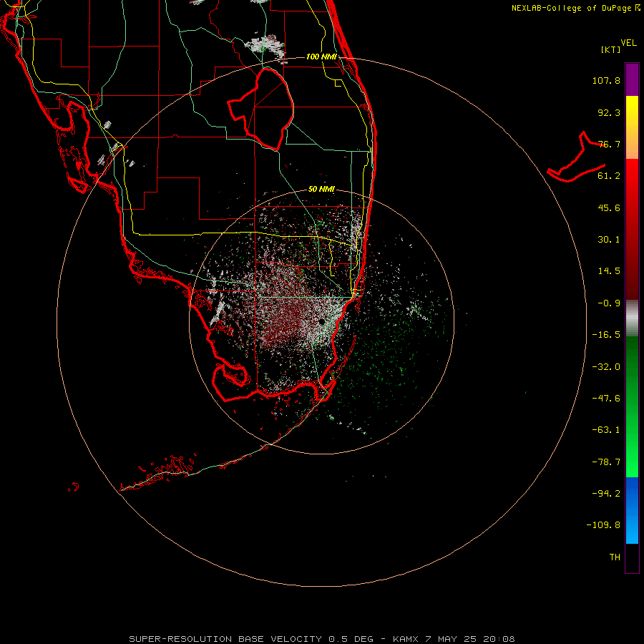Click the -32.0 legend value
The width and height of the screenshot is (644, 644).
606,367
